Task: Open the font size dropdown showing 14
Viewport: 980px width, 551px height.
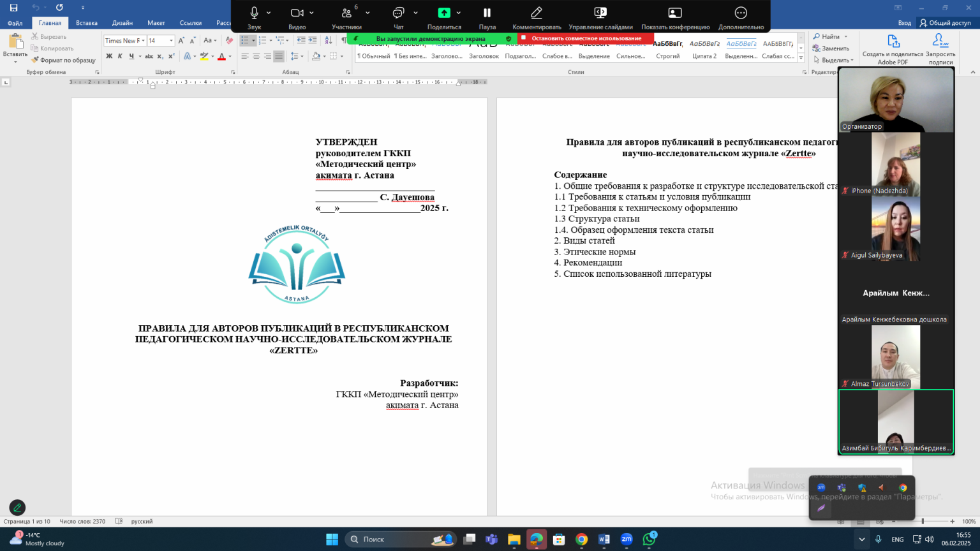Action: (171, 41)
